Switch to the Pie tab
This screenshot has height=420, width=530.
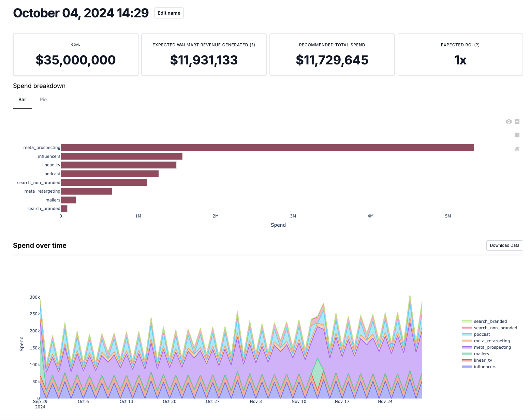[43, 100]
